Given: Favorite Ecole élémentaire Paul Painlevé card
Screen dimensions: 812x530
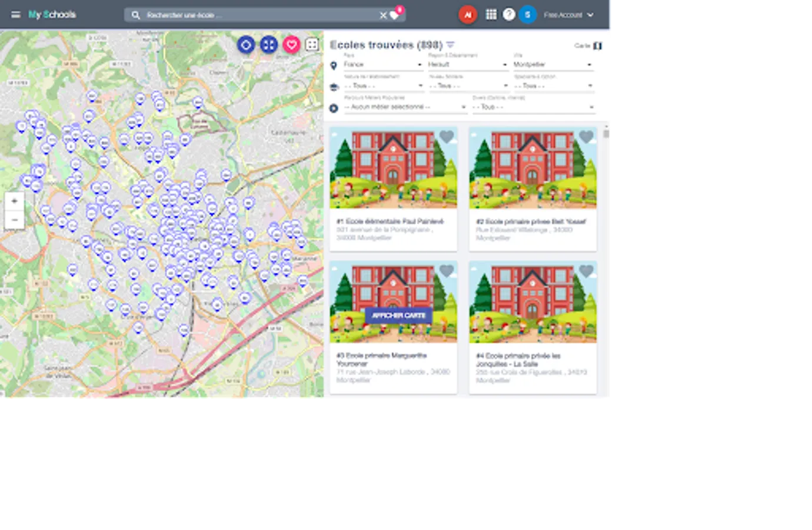Looking at the screenshot, I should point(447,137).
